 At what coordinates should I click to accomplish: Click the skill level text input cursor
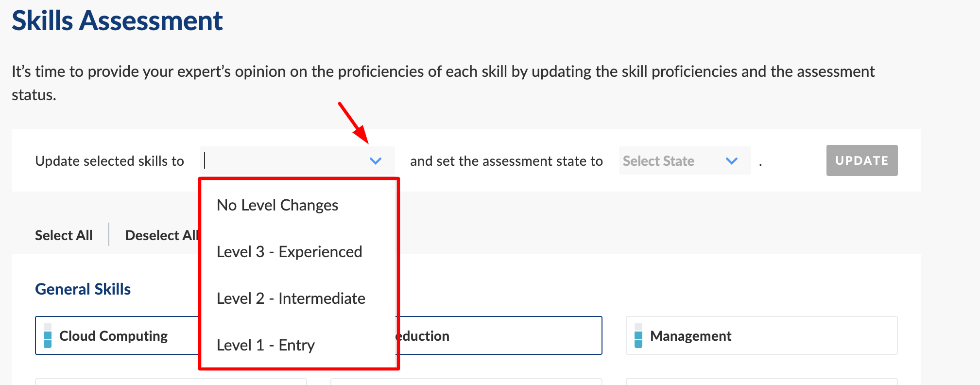[205, 160]
